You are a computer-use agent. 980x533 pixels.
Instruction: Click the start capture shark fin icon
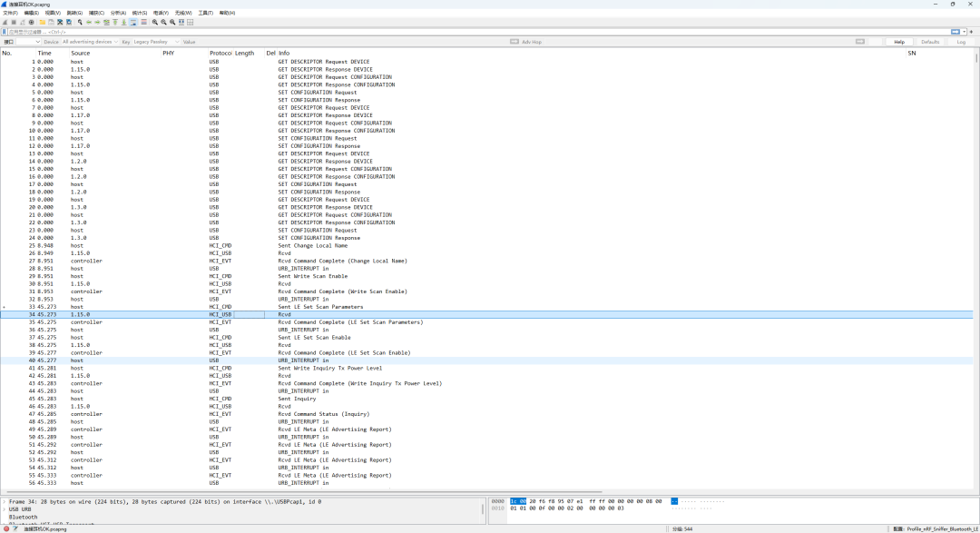5,22
